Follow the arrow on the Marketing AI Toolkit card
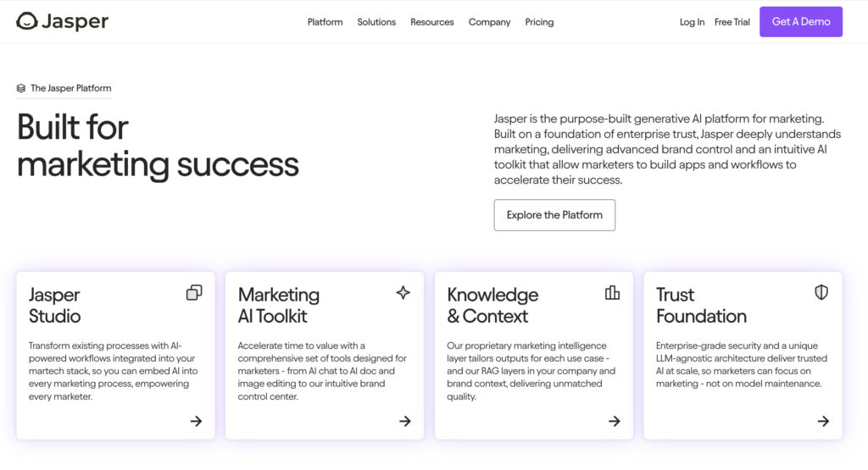This screenshot has height=470, width=868. [x=405, y=422]
